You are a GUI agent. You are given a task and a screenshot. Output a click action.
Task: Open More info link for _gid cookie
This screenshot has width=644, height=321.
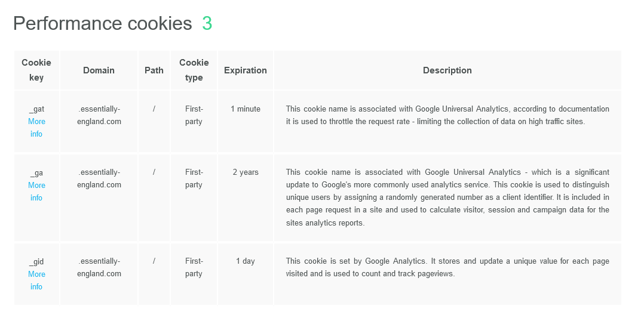(36, 280)
